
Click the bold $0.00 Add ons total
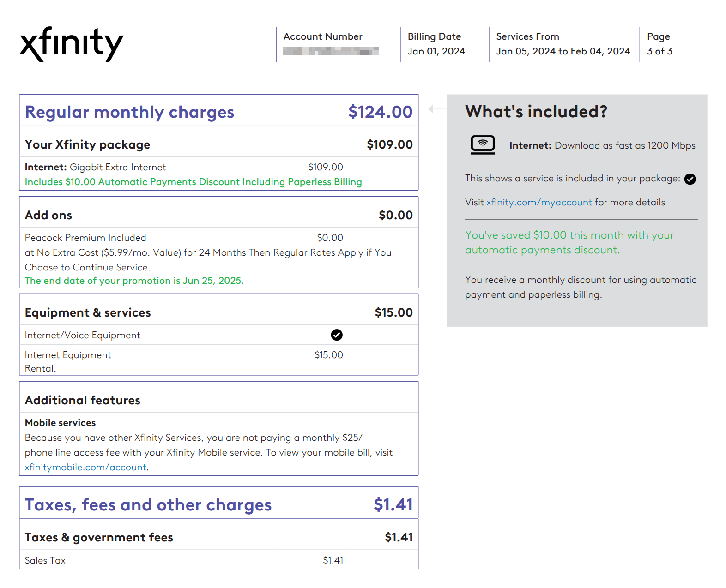[396, 215]
